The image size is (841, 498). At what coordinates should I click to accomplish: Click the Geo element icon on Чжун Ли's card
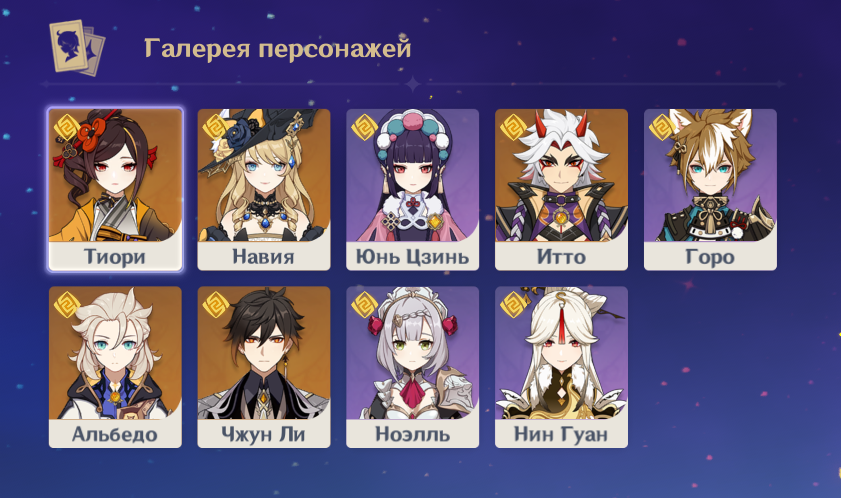216,305
